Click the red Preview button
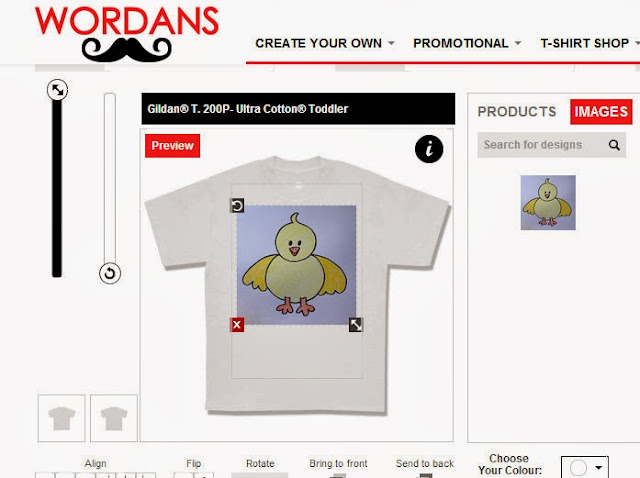 tap(172, 146)
